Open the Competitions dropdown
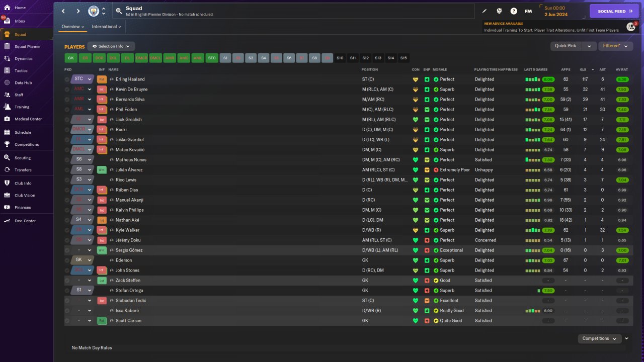Screen dimensions: 644x362 click(599, 338)
